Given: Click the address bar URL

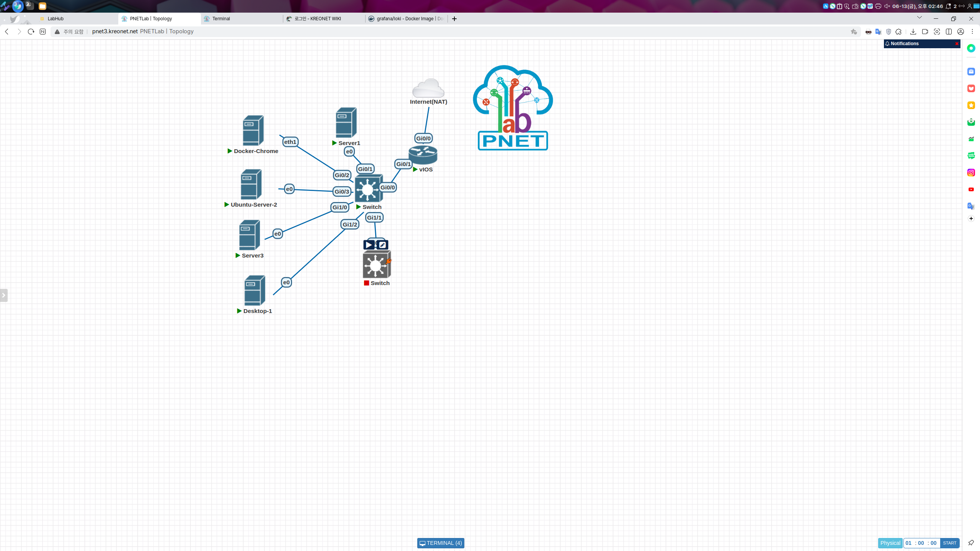Looking at the screenshot, I should click(x=115, y=31).
